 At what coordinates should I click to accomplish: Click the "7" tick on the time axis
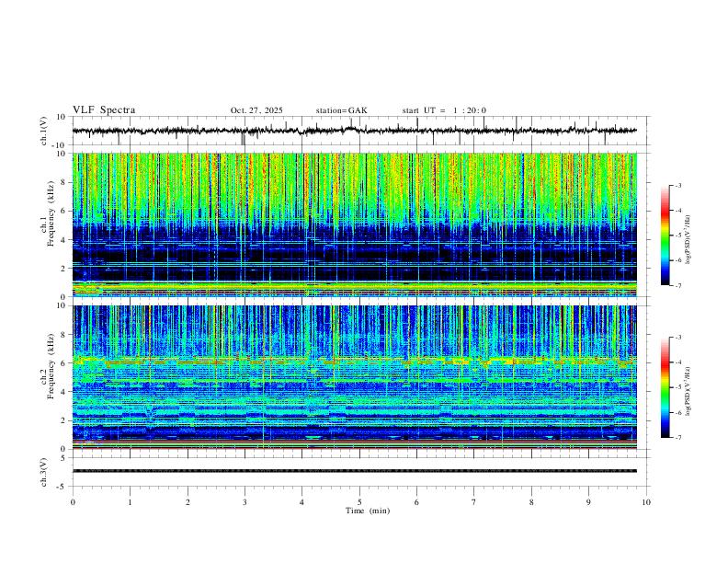(474, 502)
